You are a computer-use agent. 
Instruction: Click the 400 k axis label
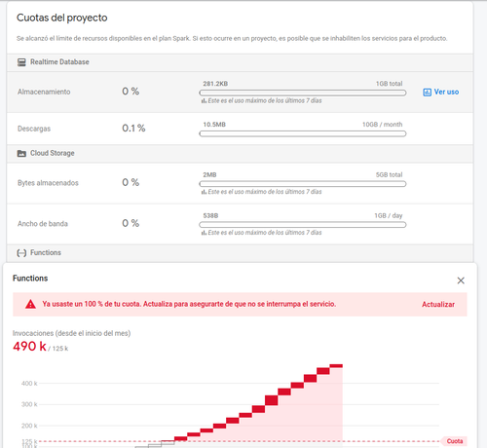pyautogui.click(x=29, y=384)
